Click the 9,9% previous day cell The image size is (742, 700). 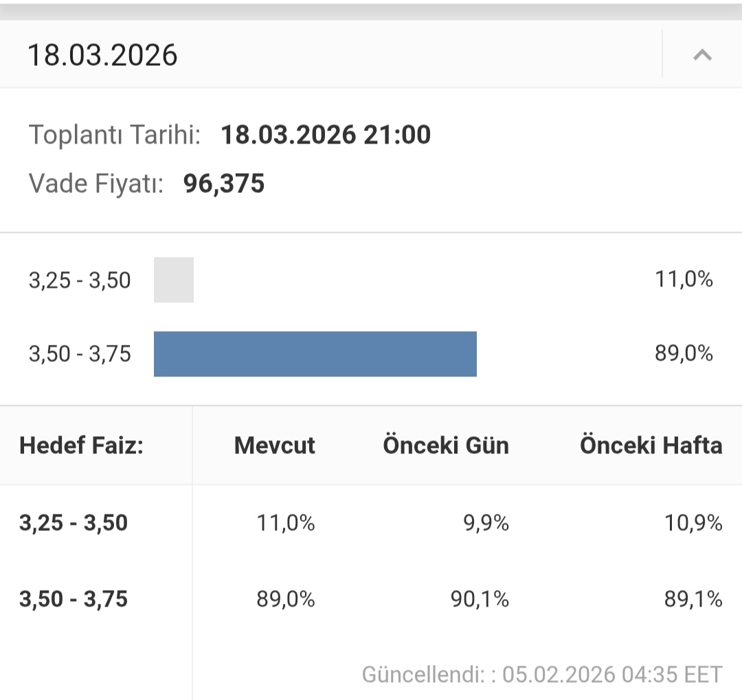[486, 523]
